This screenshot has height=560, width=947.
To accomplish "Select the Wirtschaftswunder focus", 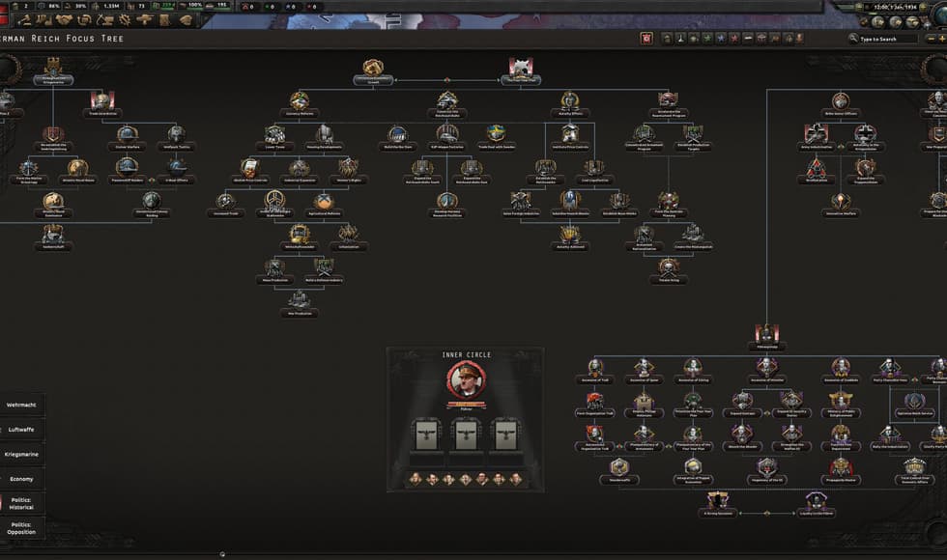I will pyautogui.click(x=300, y=238).
